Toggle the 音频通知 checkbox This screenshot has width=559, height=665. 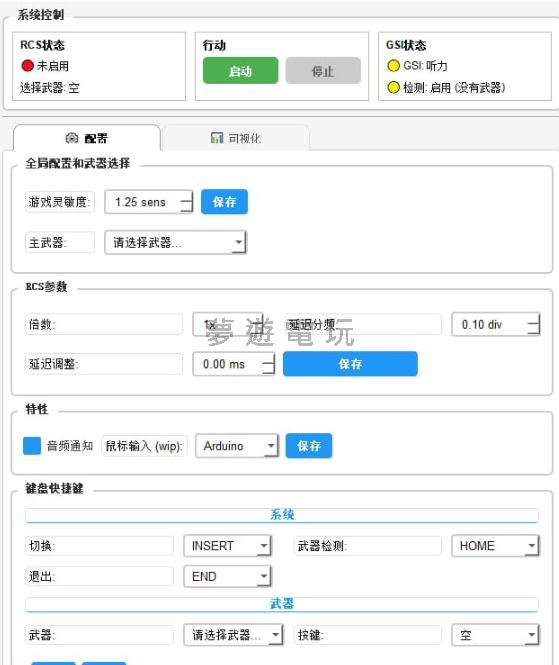pos(32,446)
